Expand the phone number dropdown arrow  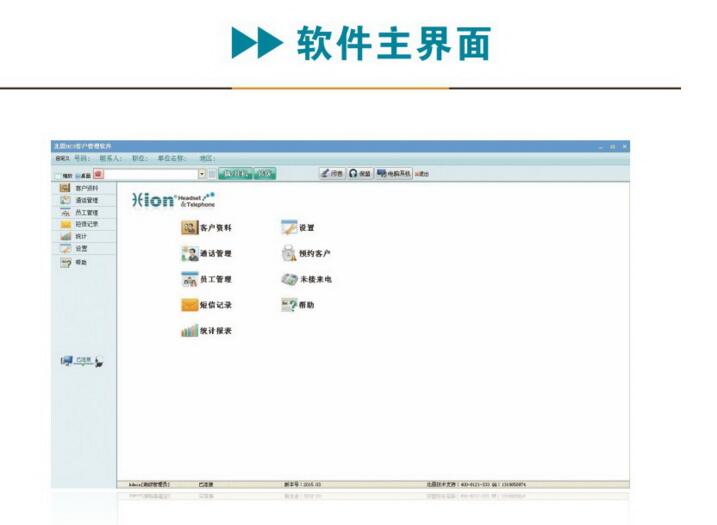coord(201,174)
